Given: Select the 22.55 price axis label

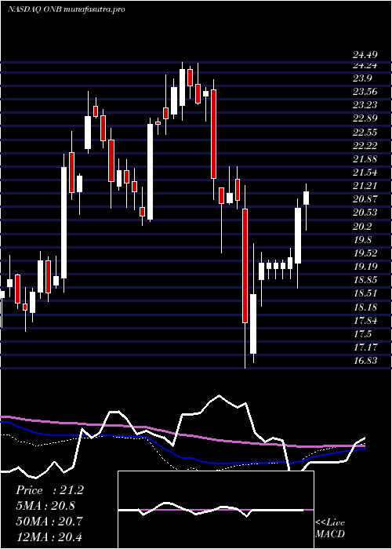Looking at the screenshot, I should tap(365, 133).
